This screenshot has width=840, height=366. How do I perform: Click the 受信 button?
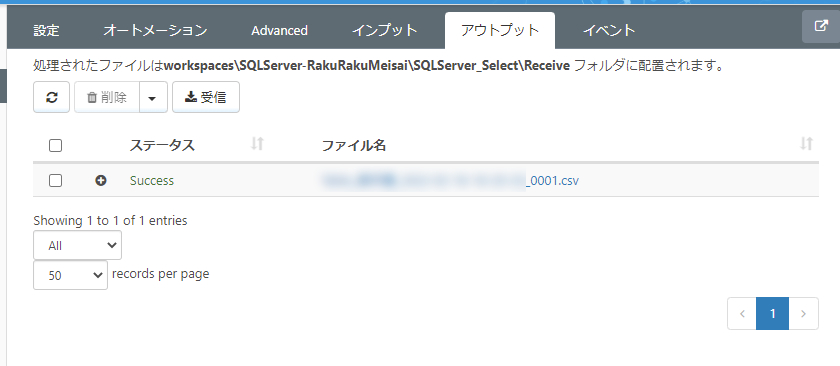206,97
